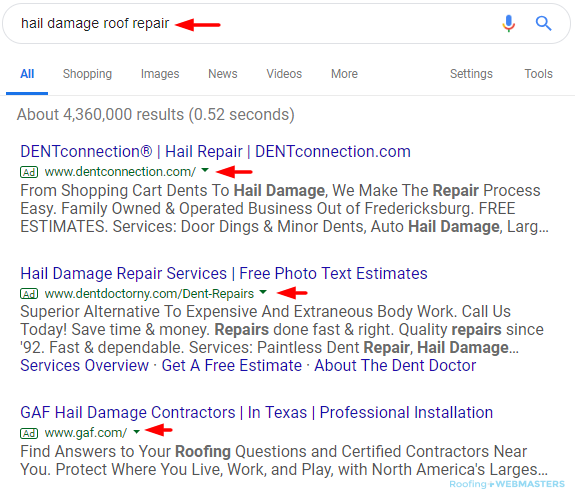Image resolution: width=575 pixels, height=499 pixels.
Task: Click the Ad badge beside www.dentdoctorny.com
Action: 29,294
